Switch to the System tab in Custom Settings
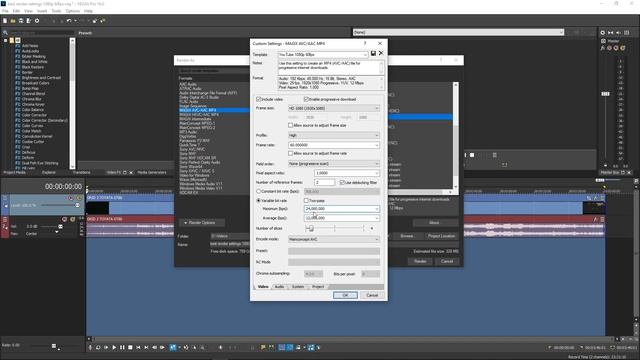This screenshot has width=640, height=360. [x=298, y=287]
